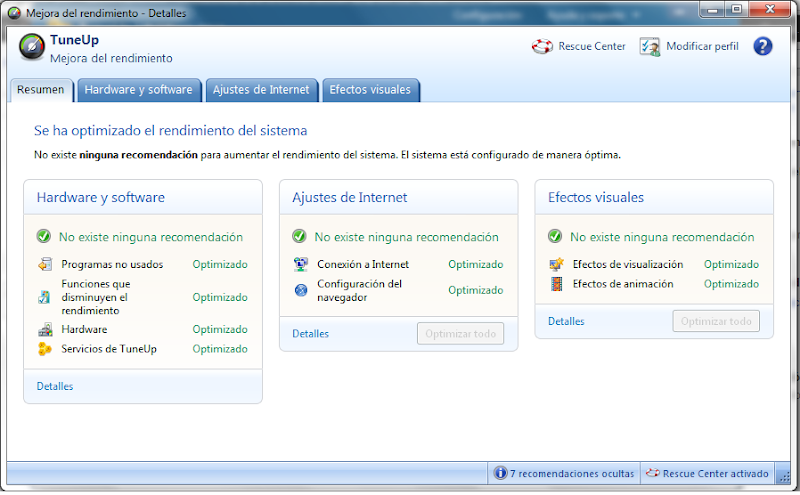This screenshot has height=495, width=800.
Task: Select the Servicios de TuneUp entry
Action: point(109,349)
